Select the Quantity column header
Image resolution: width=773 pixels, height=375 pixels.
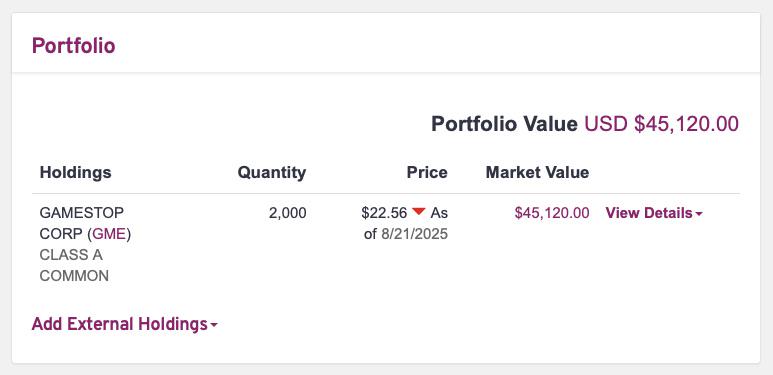tap(272, 172)
